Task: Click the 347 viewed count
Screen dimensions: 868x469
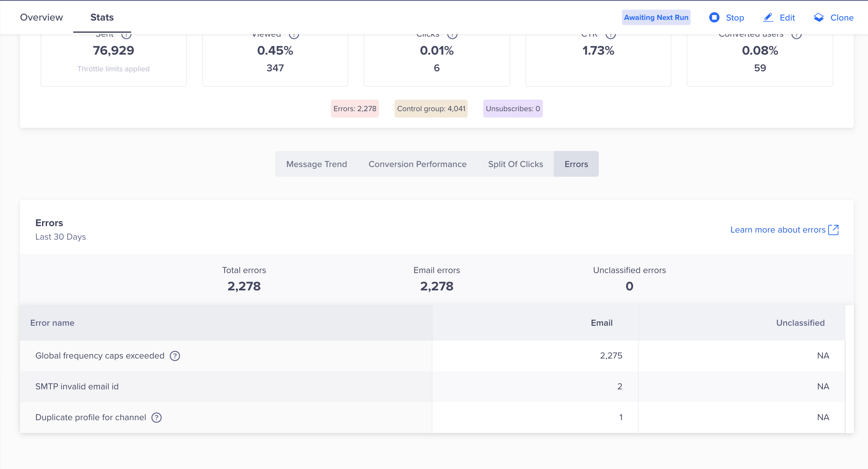Action: click(x=275, y=68)
